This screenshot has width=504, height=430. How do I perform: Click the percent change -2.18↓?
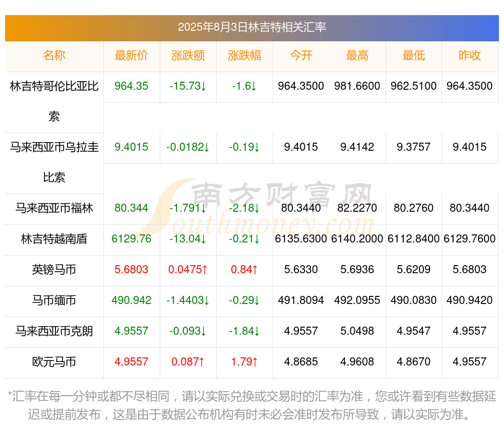(x=244, y=208)
